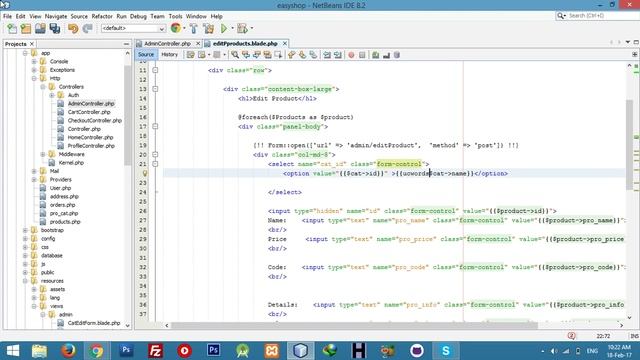The width and height of the screenshot is (640, 360).
Task: Expand the Middleware folder
Action: (43, 154)
